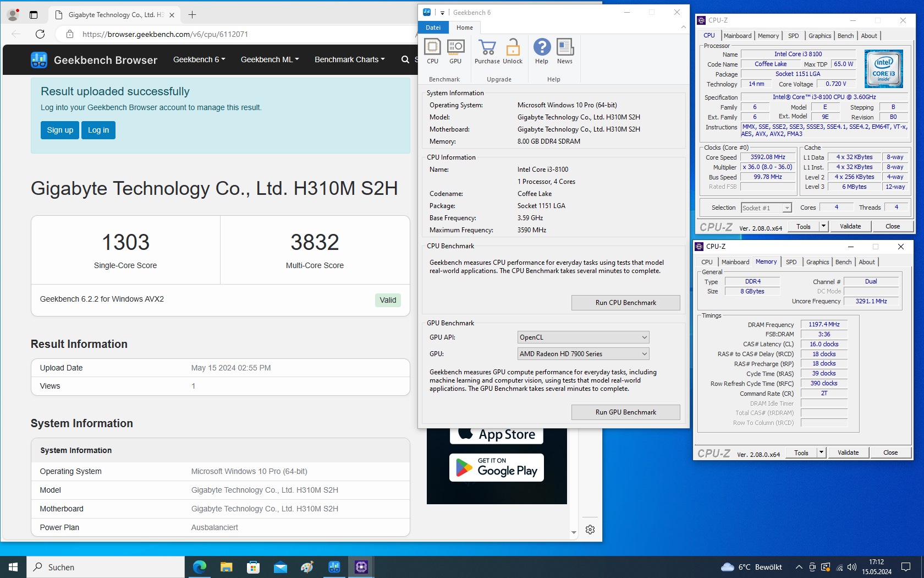The width and height of the screenshot is (924, 578).
Task: Reload the browser page
Action: pyautogui.click(x=40, y=34)
